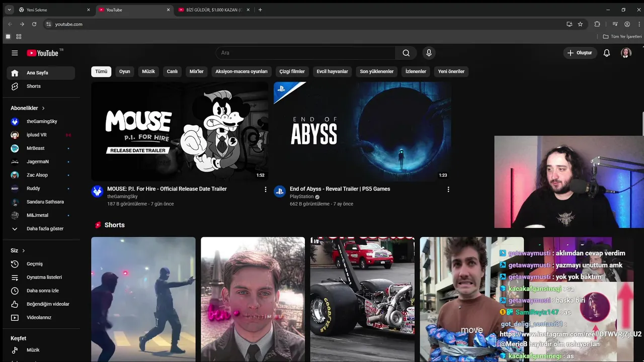The height and width of the screenshot is (362, 644).
Task: Open Sandaru Sathsara subscription
Action: point(41,202)
